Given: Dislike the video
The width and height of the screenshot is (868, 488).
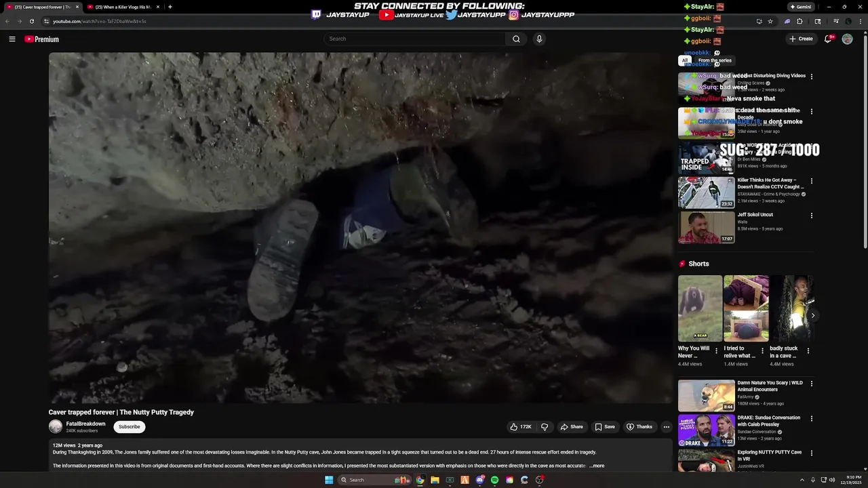Looking at the screenshot, I should click(544, 427).
